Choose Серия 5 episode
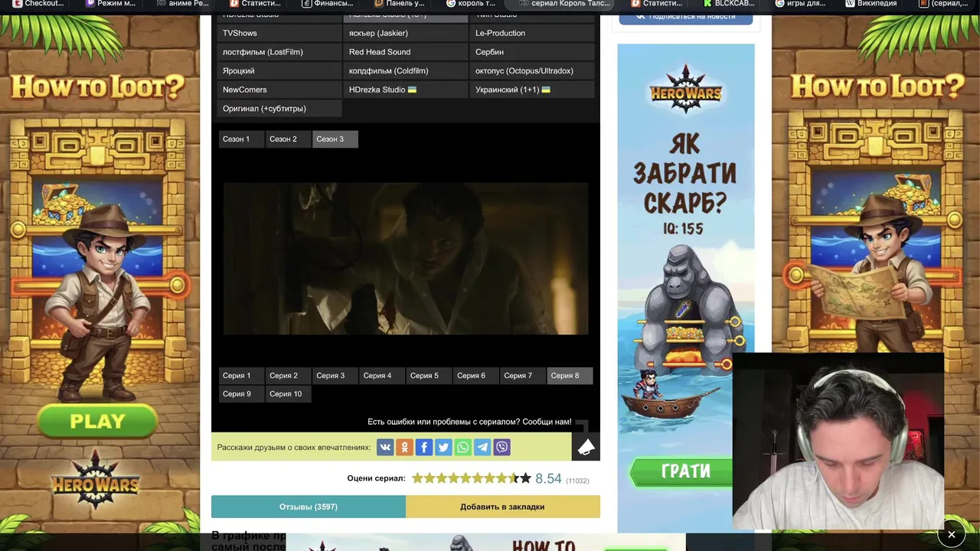Screen dimensions: 980x551 [429, 376]
